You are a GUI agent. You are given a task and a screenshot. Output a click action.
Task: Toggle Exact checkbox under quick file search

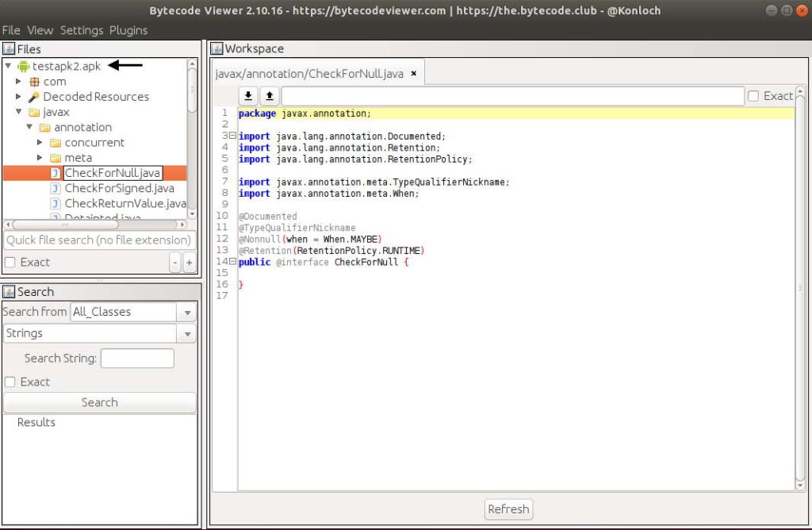pos(10,263)
